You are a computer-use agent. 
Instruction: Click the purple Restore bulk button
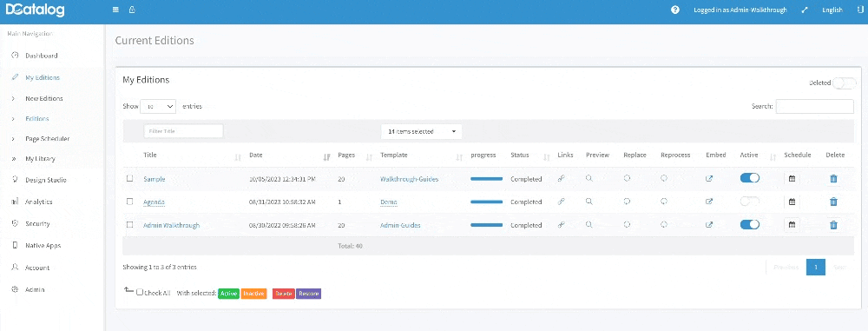pos(308,294)
